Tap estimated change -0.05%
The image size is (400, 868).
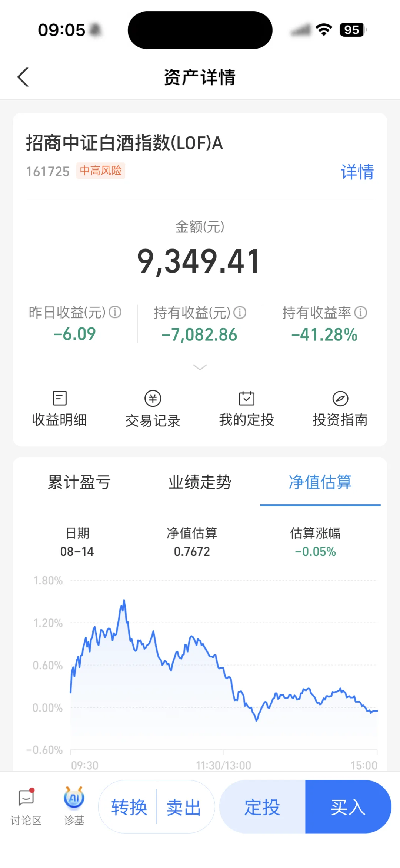315,551
